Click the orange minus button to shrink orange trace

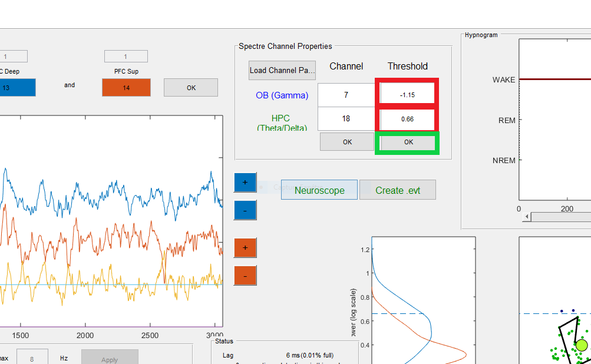[245, 275]
